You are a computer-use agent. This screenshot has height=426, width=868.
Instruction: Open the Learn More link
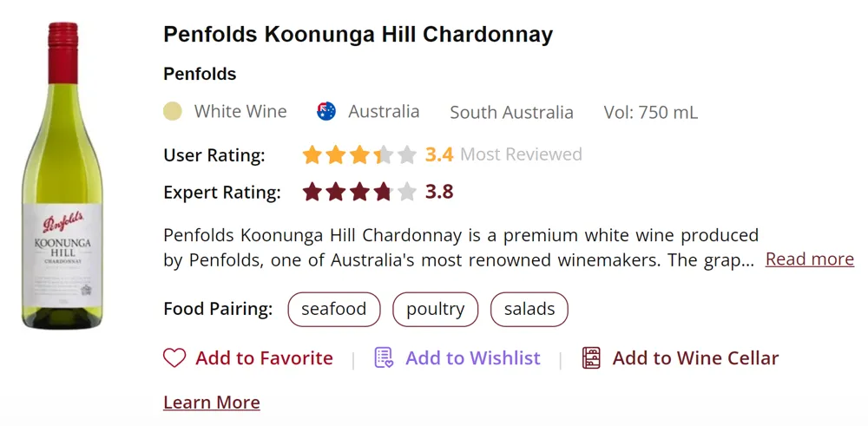(212, 403)
